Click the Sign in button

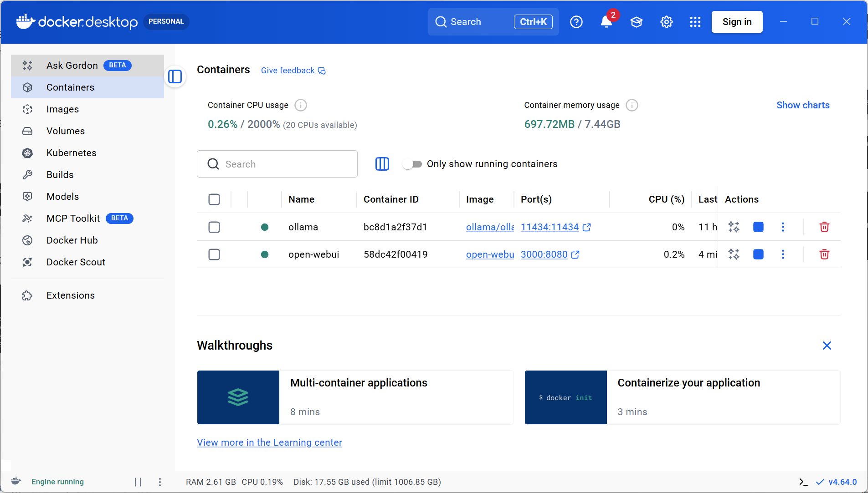tap(737, 22)
